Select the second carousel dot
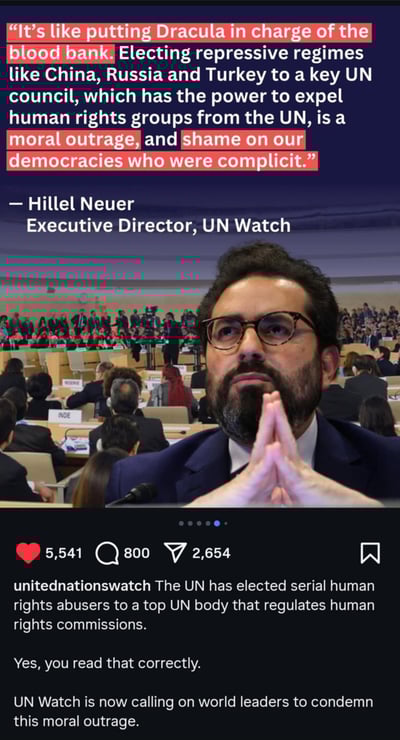This screenshot has height=740, width=400. pos(190,523)
